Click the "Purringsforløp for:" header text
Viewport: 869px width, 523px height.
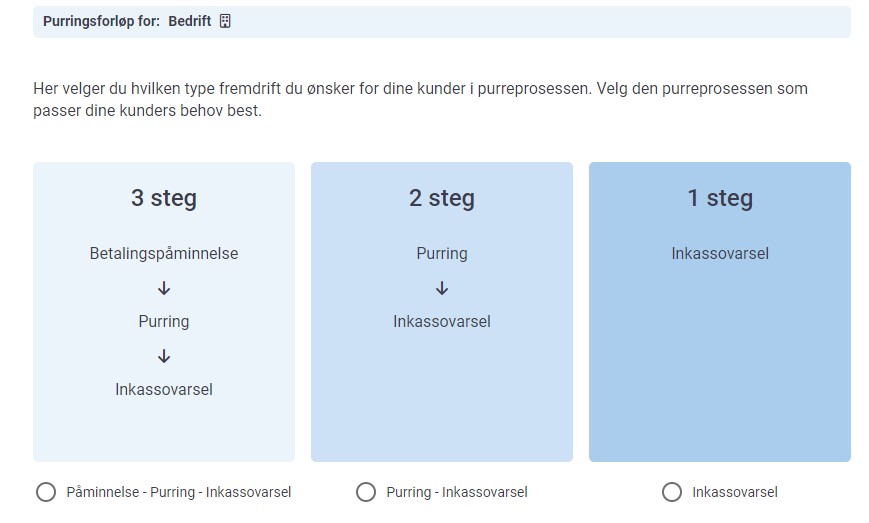101,21
